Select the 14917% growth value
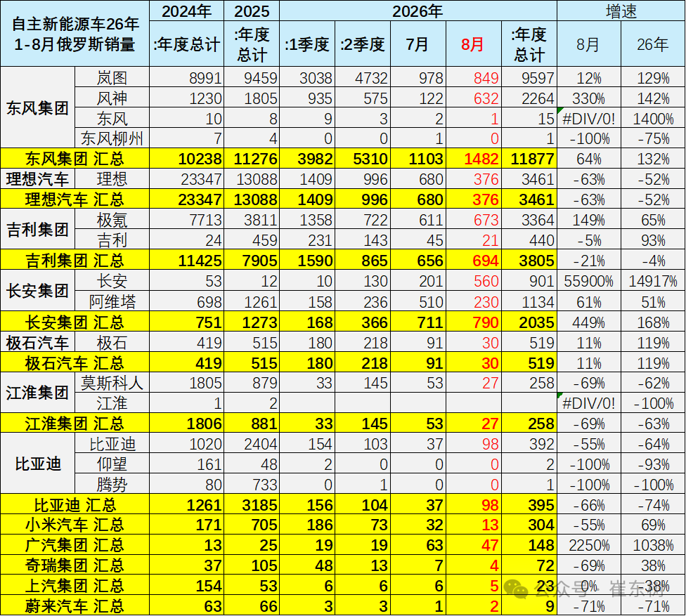686x616 pixels. [653, 281]
